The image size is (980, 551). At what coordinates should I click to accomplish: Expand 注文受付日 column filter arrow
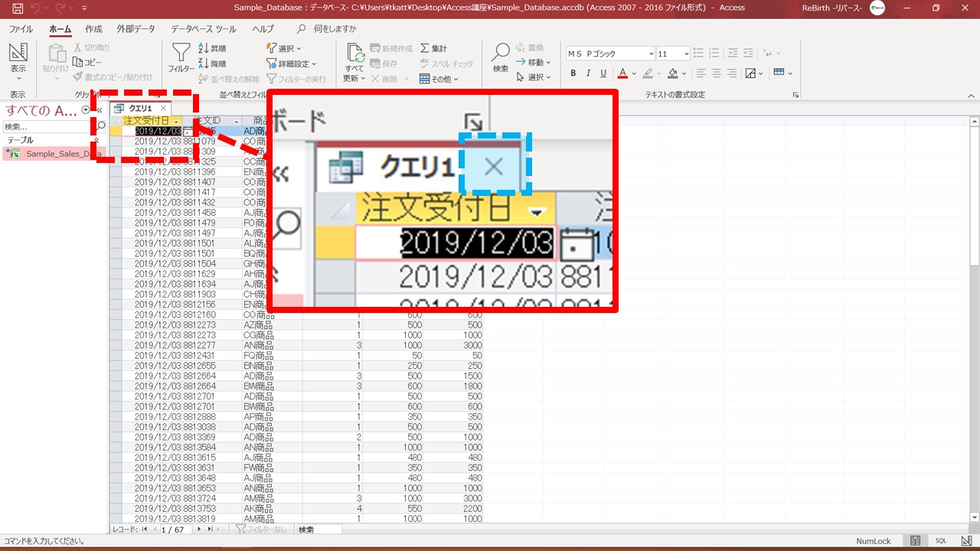(177, 121)
